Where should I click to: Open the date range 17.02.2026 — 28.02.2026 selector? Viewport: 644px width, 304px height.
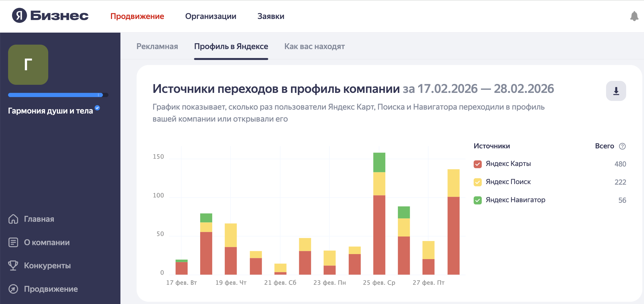click(x=486, y=89)
